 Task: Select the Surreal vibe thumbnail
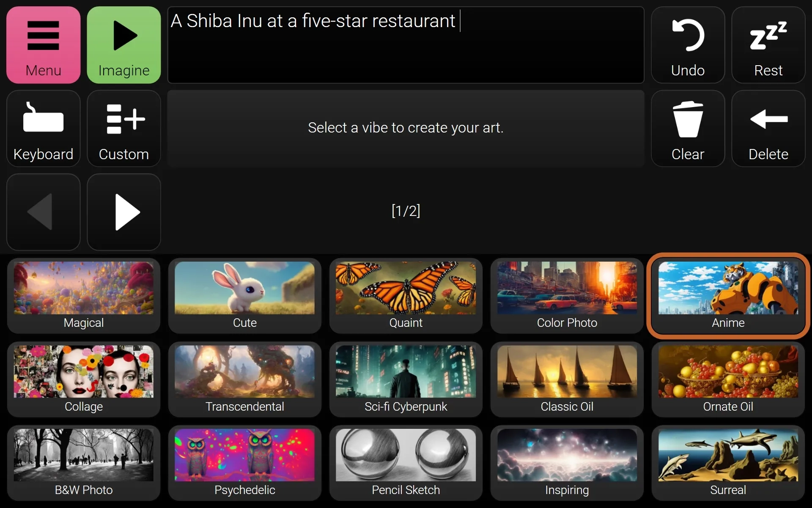[x=728, y=463]
